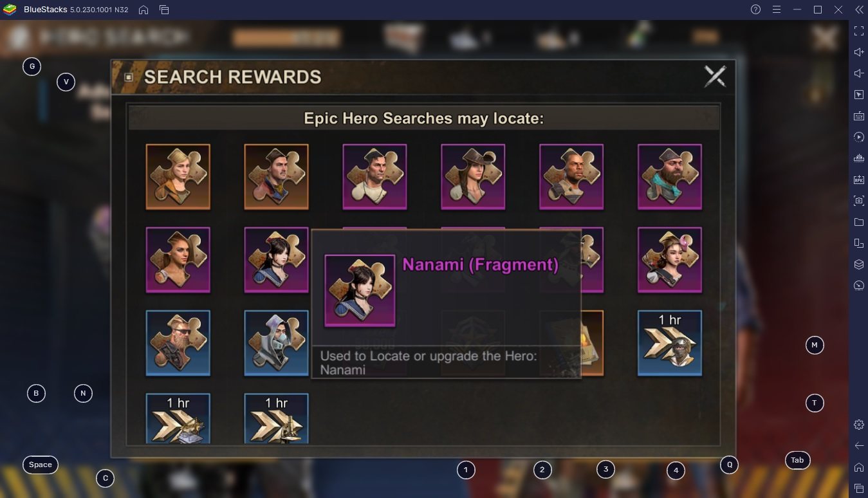Viewport: 868px width, 498px height.
Task: Select the bearded teal-scarf hero fragment
Action: tap(670, 176)
